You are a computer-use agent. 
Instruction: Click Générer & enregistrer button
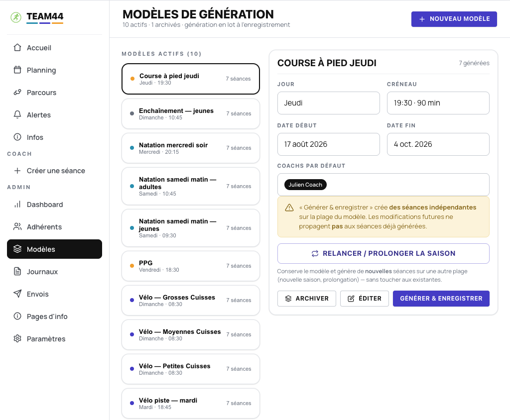441,299
